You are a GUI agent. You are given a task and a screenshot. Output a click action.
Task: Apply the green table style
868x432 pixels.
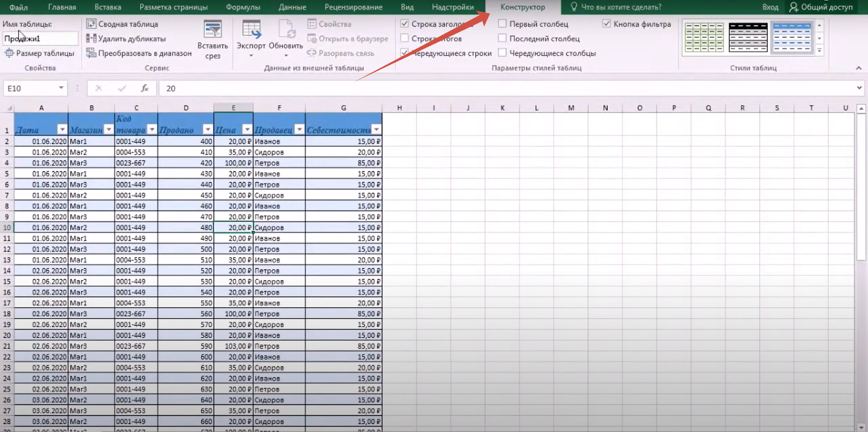pyautogui.click(x=704, y=37)
